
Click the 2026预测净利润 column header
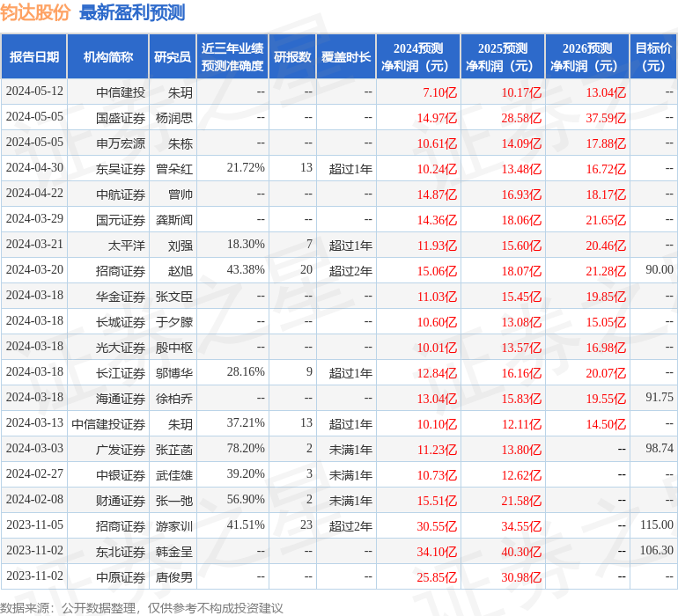(x=587, y=56)
